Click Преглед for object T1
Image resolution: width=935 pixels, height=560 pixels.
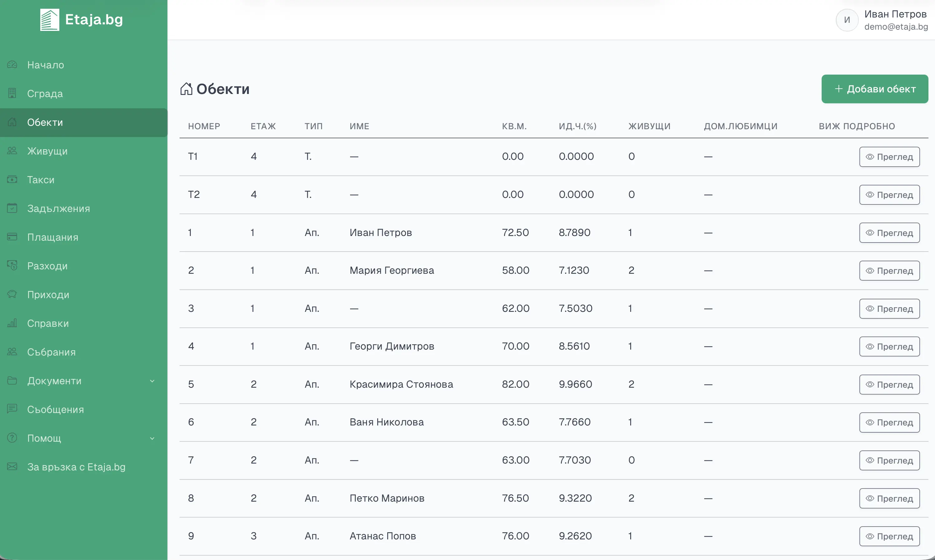[889, 157]
